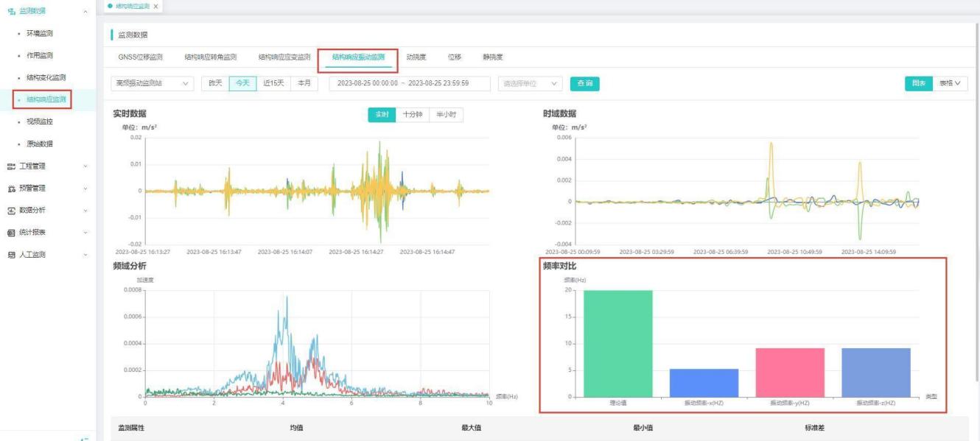Switch to the GNSS位移监测 tab
The height and width of the screenshot is (441, 980).
[140, 57]
